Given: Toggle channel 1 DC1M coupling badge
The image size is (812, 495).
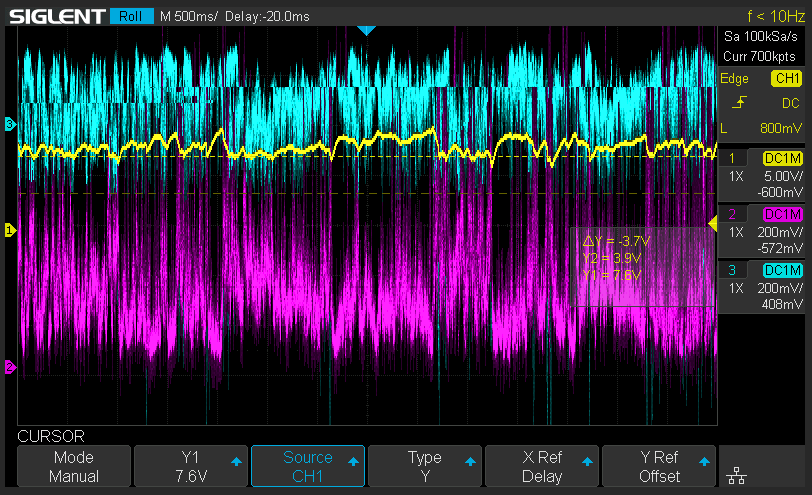Looking at the screenshot, I should (782, 158).
